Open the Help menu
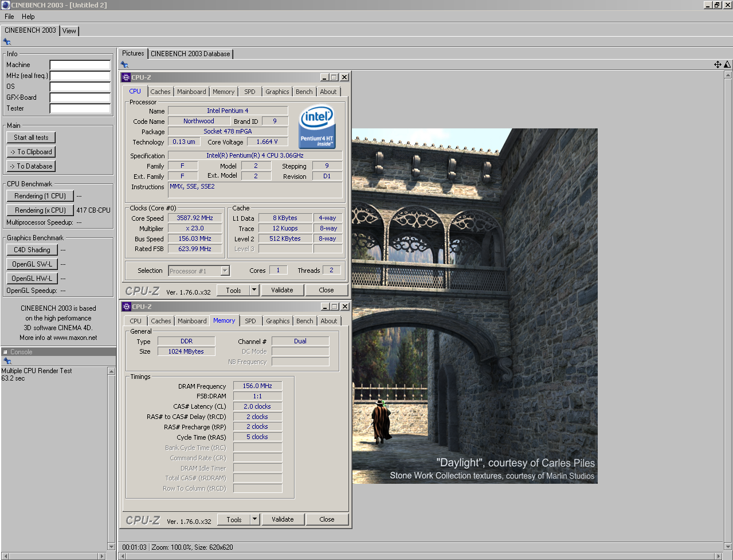Image resolution: width=733 pixels, height=560 pixels. pyautogui.click(x=28, y=17)
